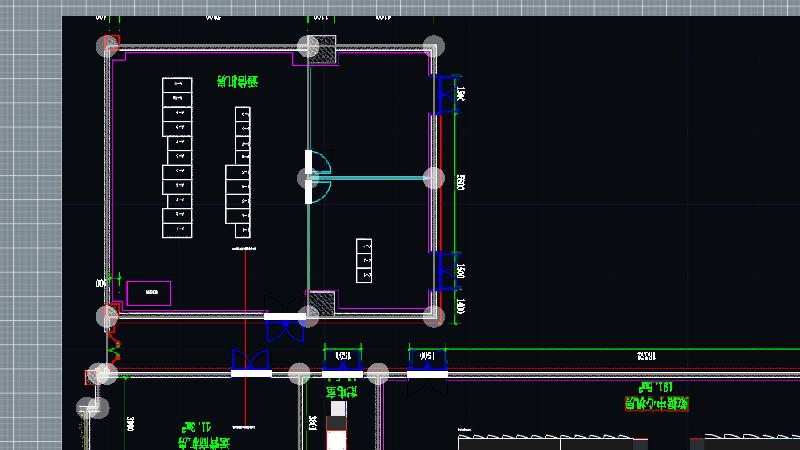Select the lower blue window on the right wall

(446, 270)
